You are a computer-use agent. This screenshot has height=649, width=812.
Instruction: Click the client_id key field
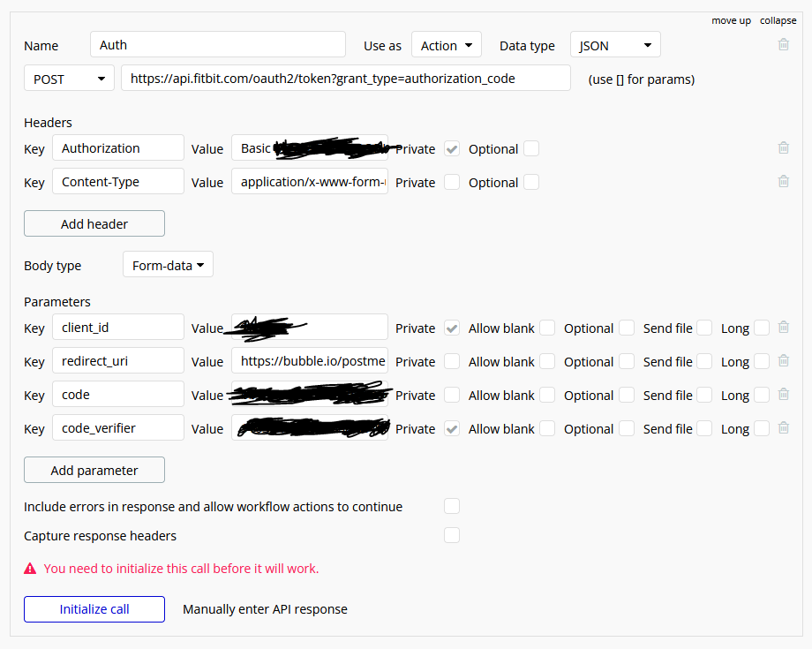point(118,327)
